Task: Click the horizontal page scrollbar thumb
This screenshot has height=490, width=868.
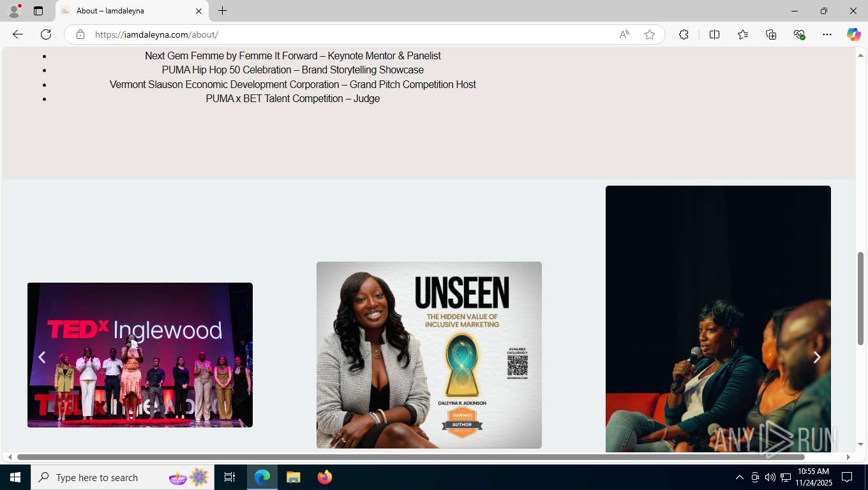Action: [x=411, y=457]
